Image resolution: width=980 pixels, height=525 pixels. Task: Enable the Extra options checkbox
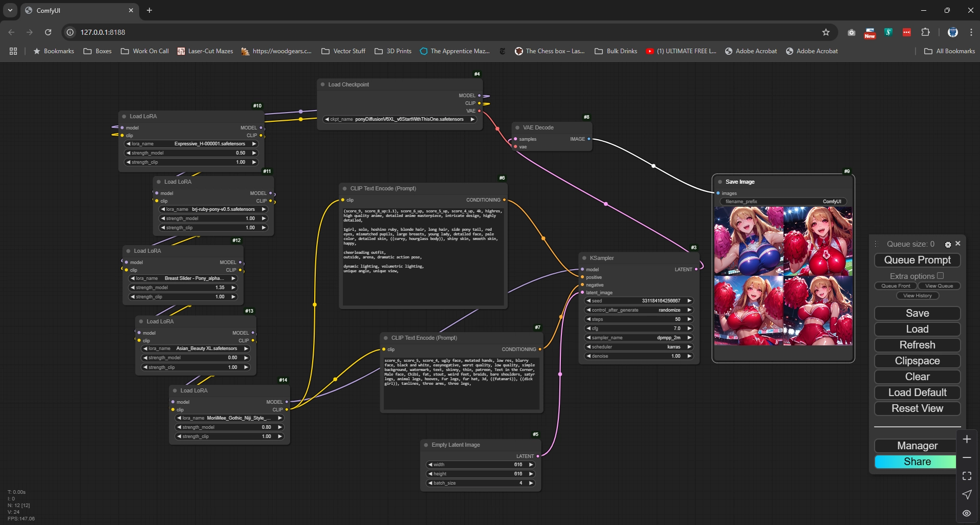[x=940, y=276]
